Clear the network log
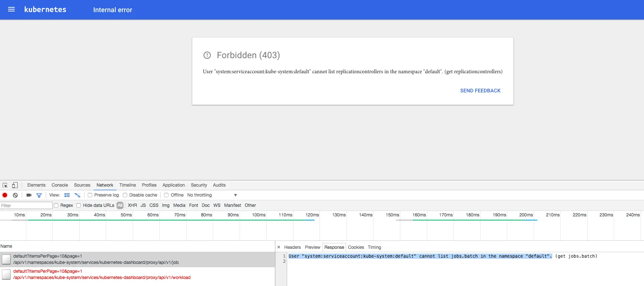 tap(15, 195)
